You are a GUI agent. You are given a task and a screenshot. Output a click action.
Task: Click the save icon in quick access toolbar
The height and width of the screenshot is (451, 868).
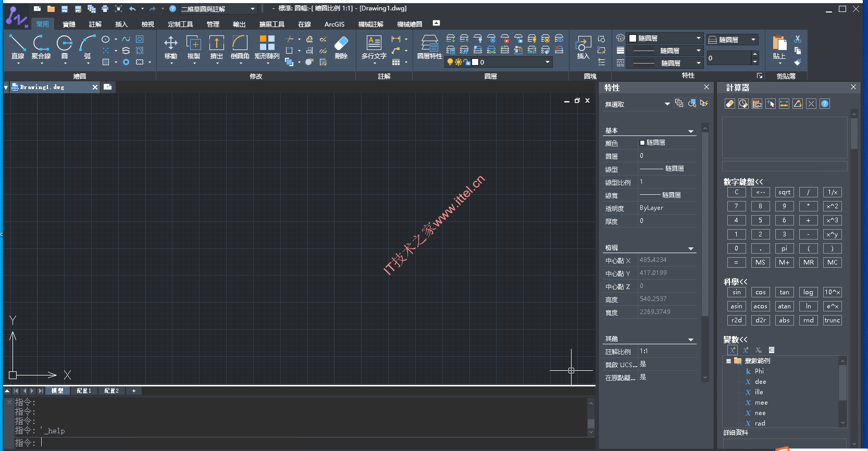coord(65,9)
